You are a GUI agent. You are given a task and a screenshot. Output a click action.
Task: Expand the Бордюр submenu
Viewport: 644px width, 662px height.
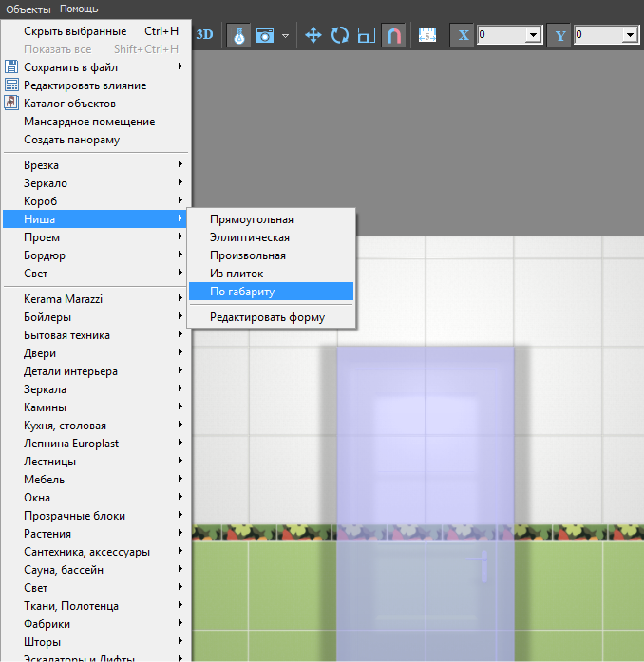(x=97, y=255)
